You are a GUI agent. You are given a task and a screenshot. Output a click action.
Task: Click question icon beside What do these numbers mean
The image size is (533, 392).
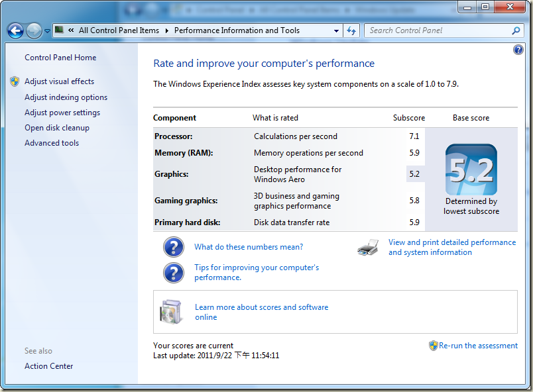point(174,247)
